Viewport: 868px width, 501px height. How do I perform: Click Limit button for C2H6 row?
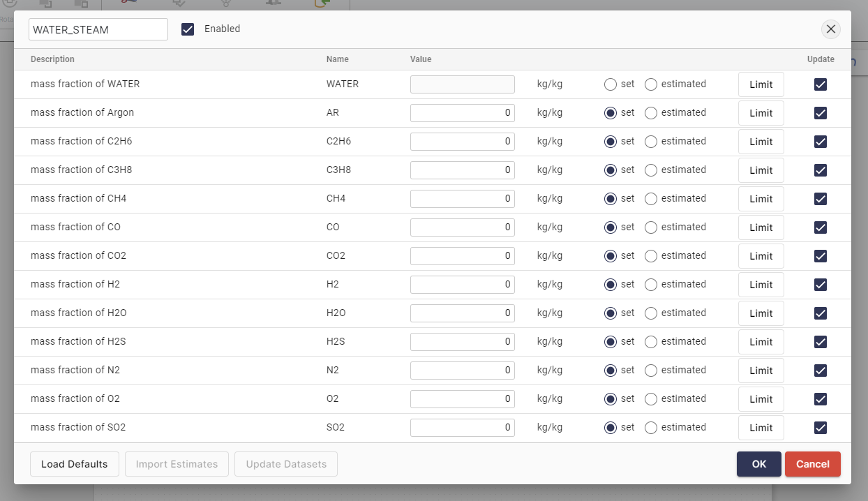pos(761,142)
